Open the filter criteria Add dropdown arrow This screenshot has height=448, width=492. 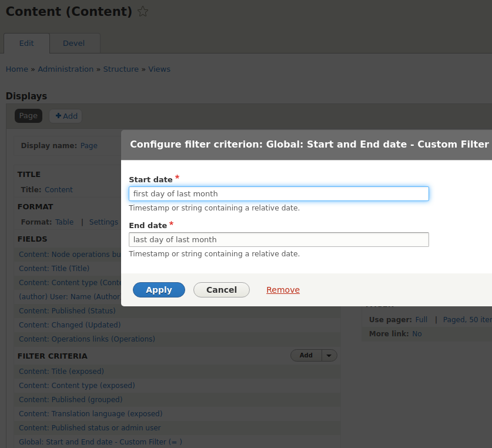tap(328, 355)
